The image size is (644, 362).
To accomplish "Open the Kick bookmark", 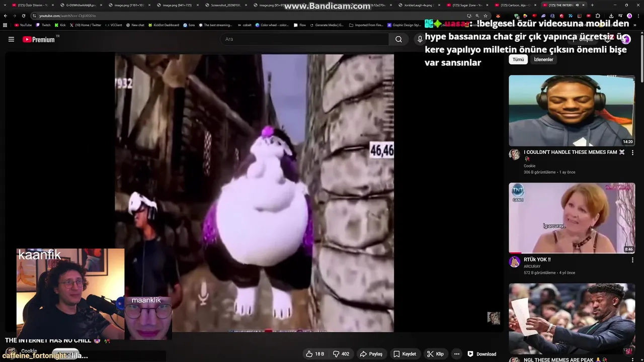I will click(x=60, y=25).
